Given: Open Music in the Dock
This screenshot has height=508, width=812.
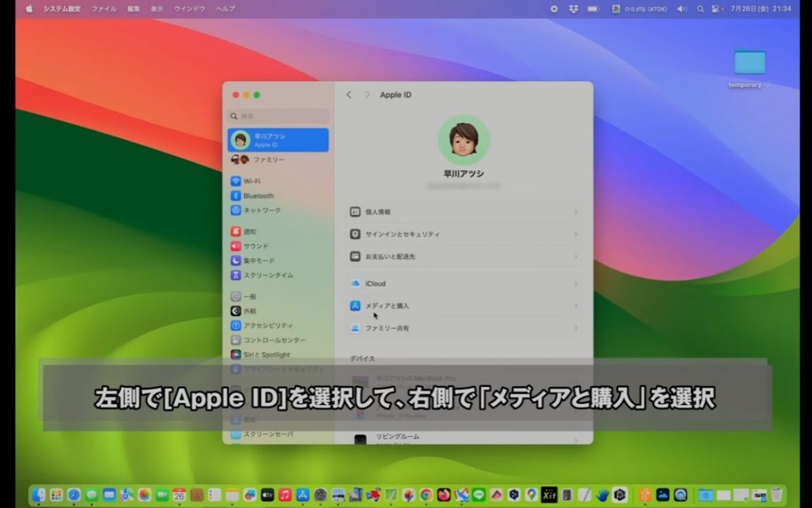Looking at the screenshot, I should [285, 494].
